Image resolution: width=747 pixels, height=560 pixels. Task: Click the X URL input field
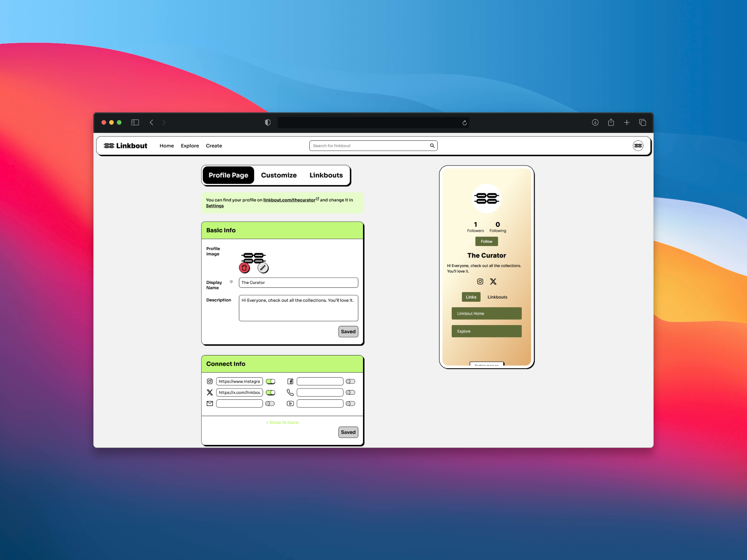tap(240, 392)
